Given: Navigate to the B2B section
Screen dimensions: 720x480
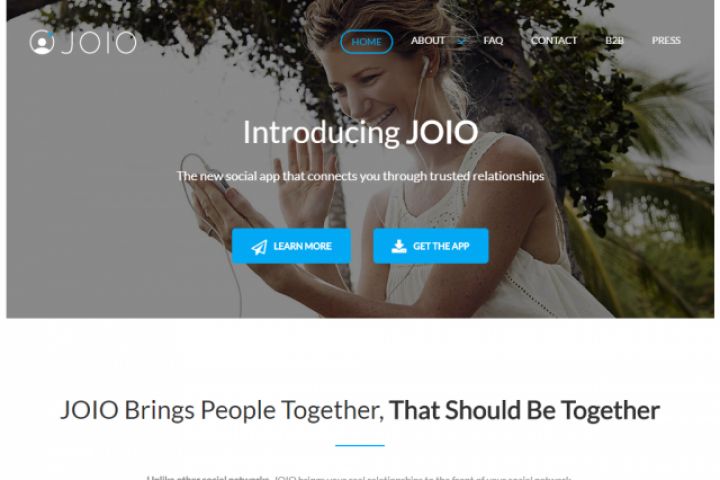Looking at the screenshot, I should (x=614, y=40).
